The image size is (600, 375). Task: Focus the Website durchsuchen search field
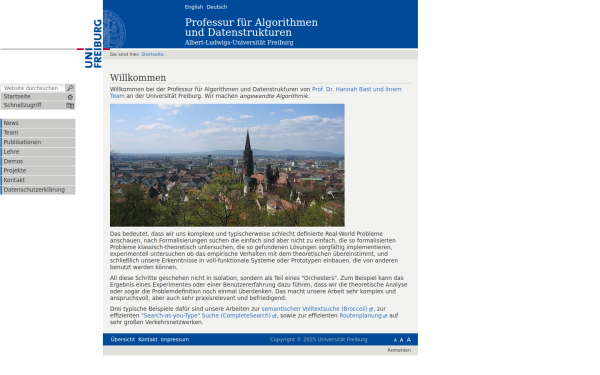33,88
